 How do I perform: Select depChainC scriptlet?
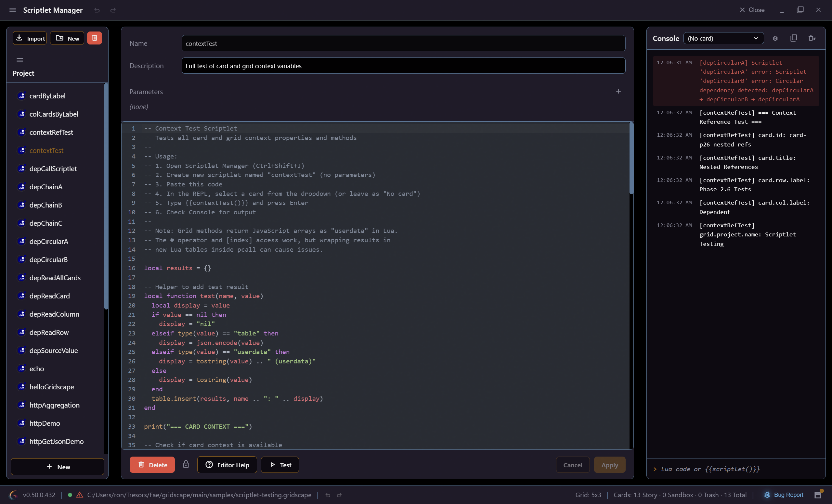pyautogui.click(x=45, y=223)
